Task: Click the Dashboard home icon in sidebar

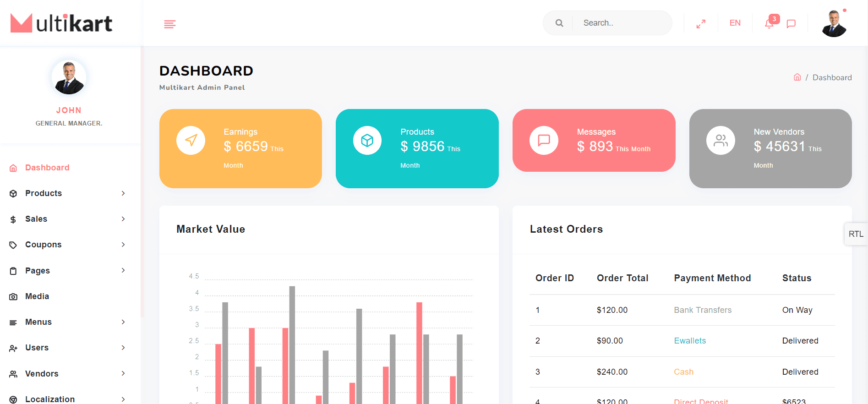Action: point(13,168)
